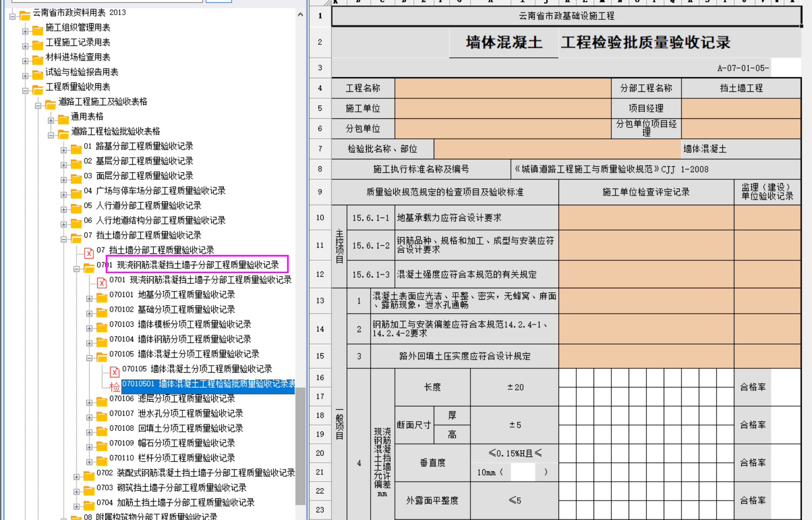The width and height of the screenshot is (812, 520).
Task: Expand the 材料进场检查用表 folder
Action: (x=25, y=61)
